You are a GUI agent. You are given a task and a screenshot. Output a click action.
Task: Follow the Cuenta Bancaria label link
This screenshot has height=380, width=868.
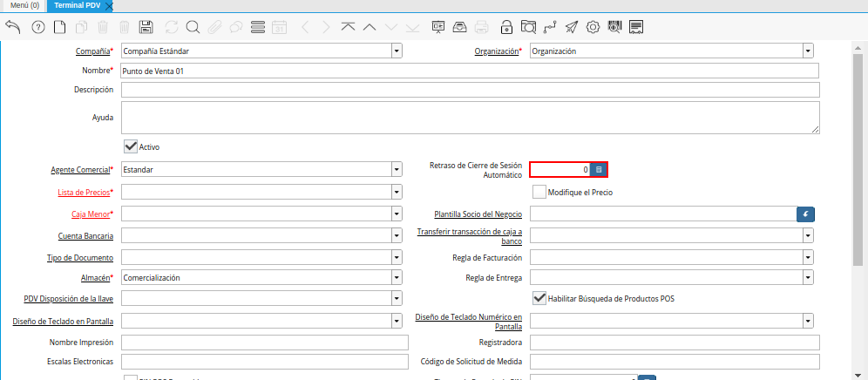click(85, 235)
